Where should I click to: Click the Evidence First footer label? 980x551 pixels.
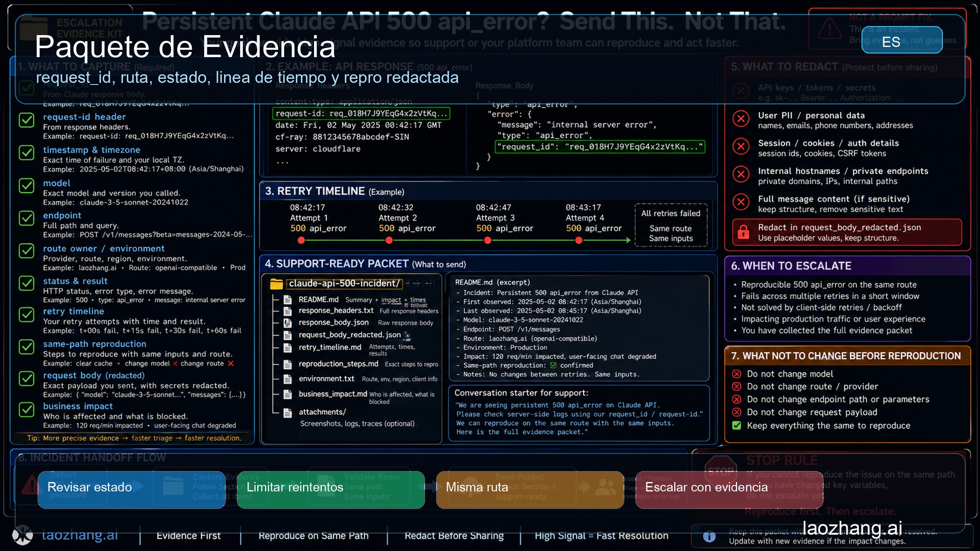[x=189, y=536]
